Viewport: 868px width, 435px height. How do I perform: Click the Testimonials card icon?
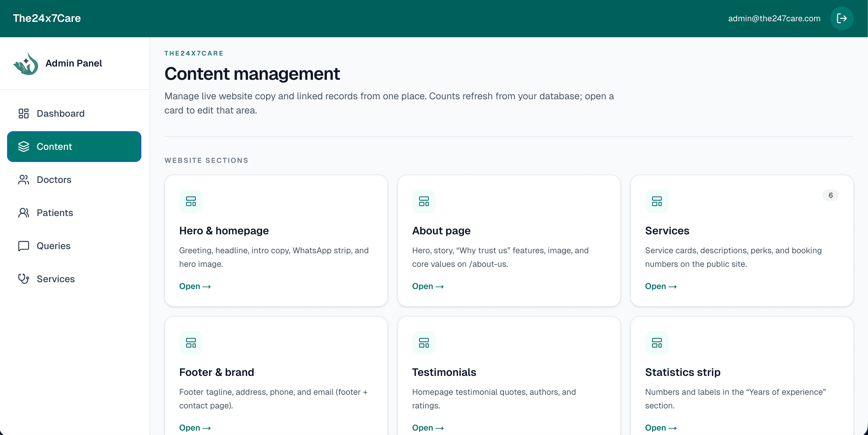click(424, 343)
